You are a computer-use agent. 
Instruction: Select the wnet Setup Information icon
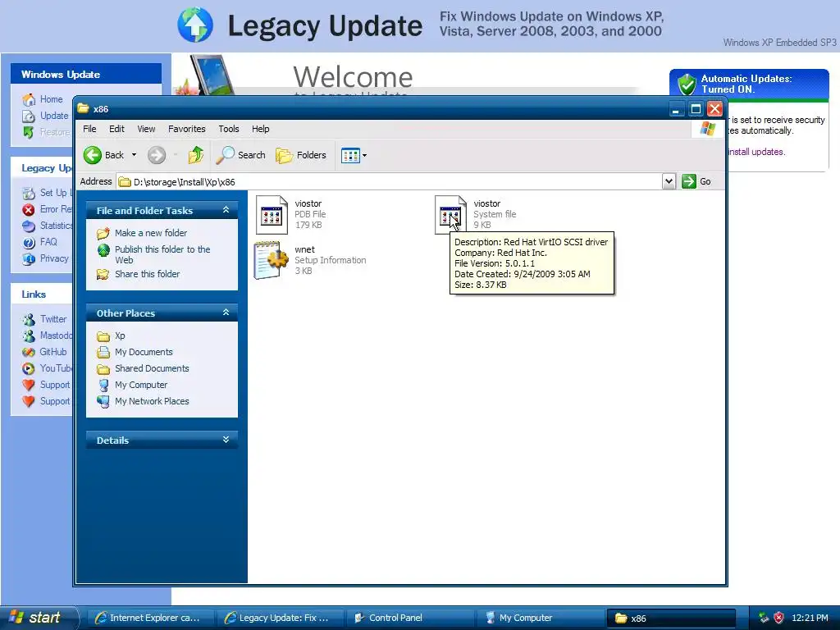[271, 260]
